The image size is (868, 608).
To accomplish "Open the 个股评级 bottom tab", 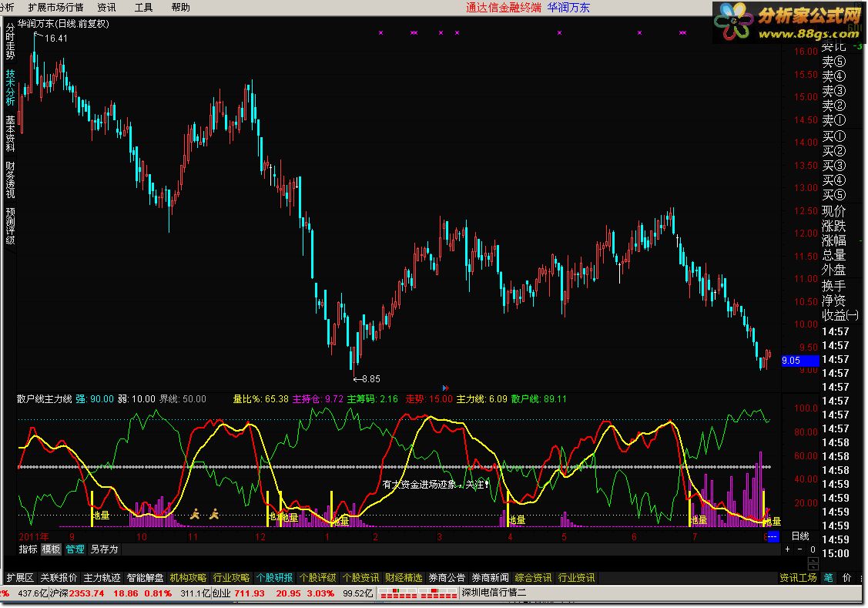I will [317, 577].
